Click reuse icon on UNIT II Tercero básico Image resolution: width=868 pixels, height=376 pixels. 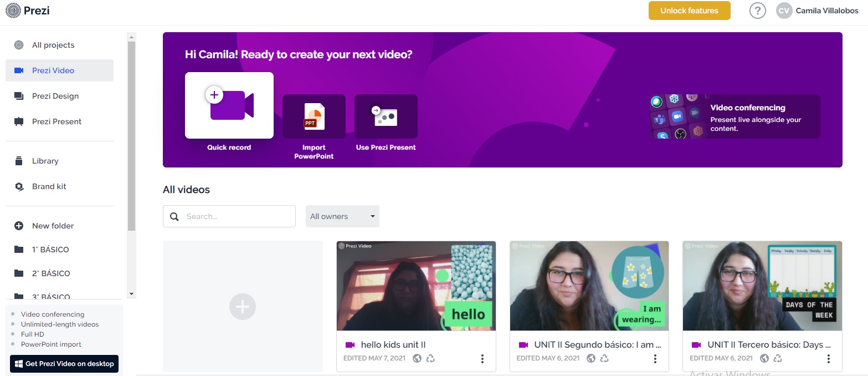pos(778,358)
